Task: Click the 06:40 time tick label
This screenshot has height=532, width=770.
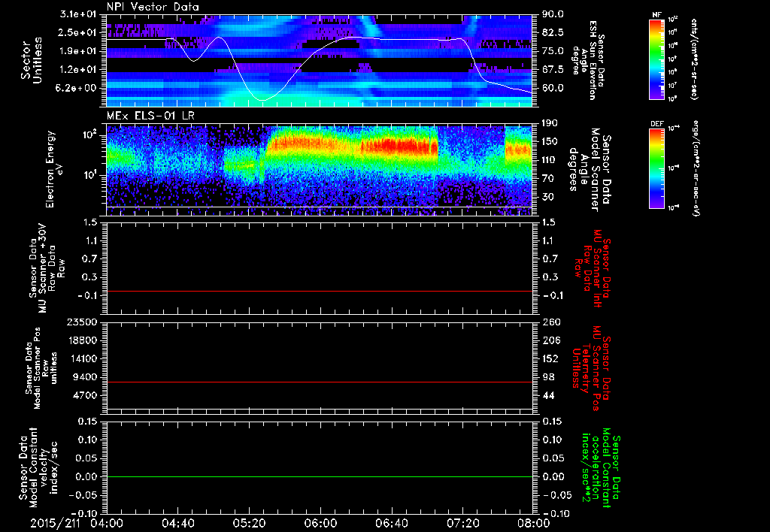Action: click(x=391, y=521)
